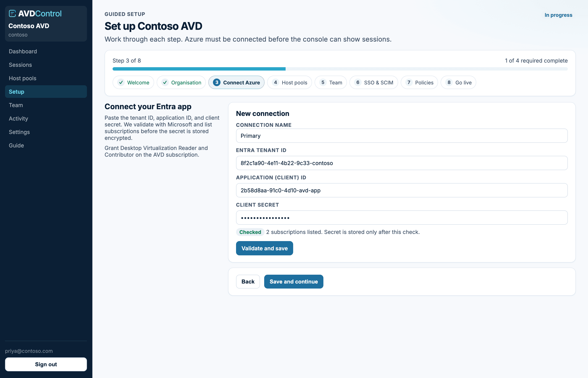Click the Back button
The image size is (588, 378).
pyautogui.click(x=248, y=282)
